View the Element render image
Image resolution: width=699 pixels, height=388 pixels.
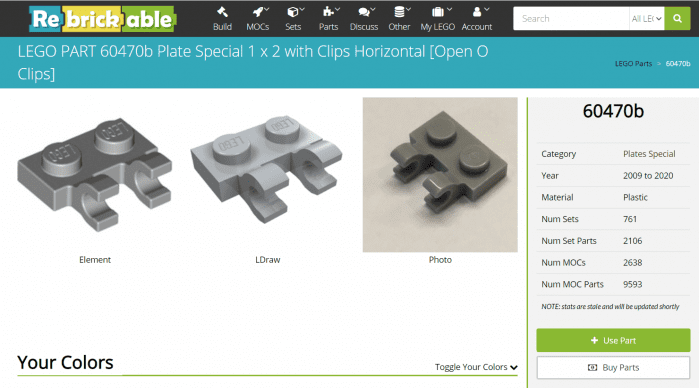(x=95, y=175)
